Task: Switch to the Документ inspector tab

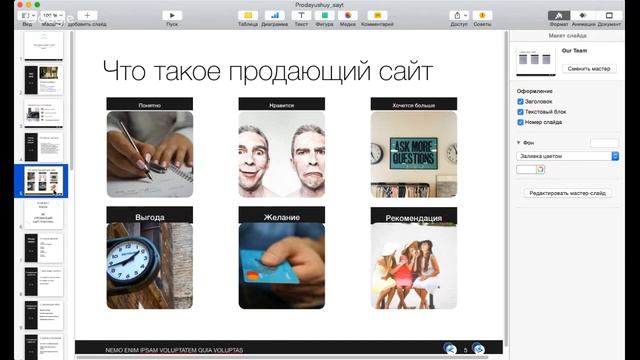Action: [609, 16]
